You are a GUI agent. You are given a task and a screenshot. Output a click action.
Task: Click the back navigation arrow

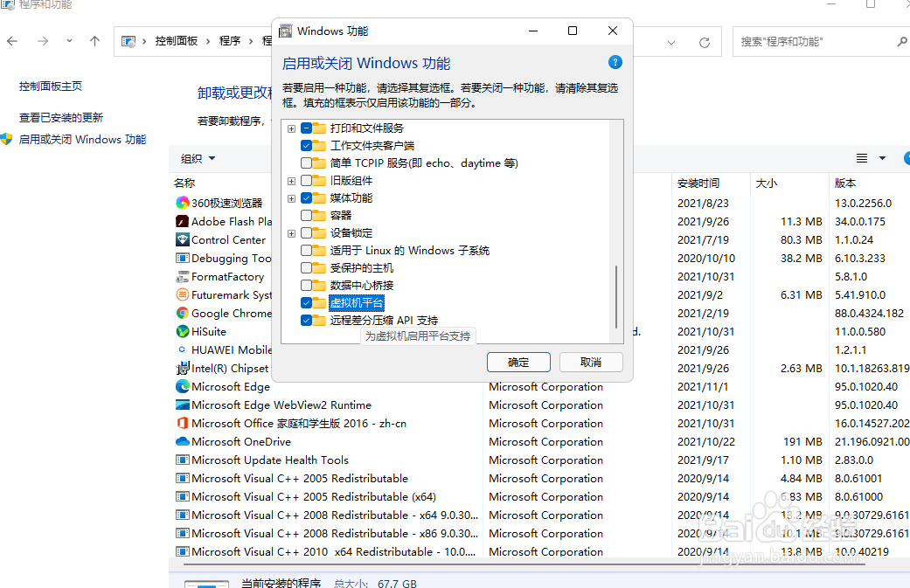(12, 41)
